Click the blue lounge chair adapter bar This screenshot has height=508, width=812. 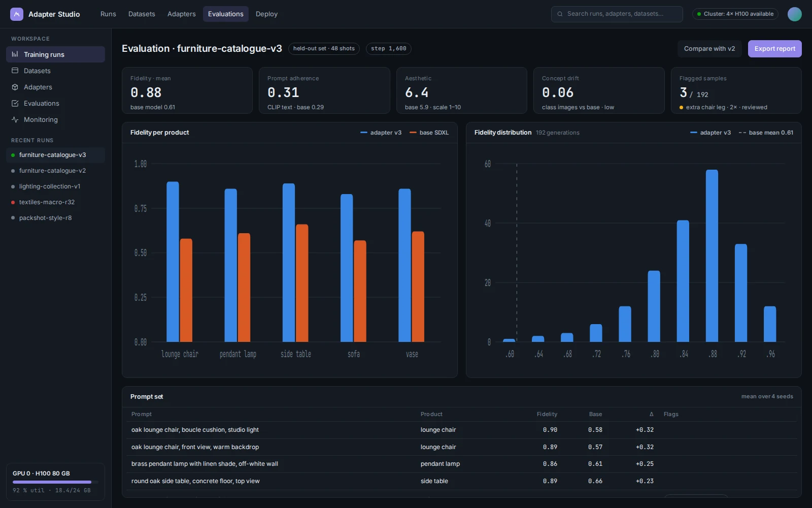tap(173, 262)
